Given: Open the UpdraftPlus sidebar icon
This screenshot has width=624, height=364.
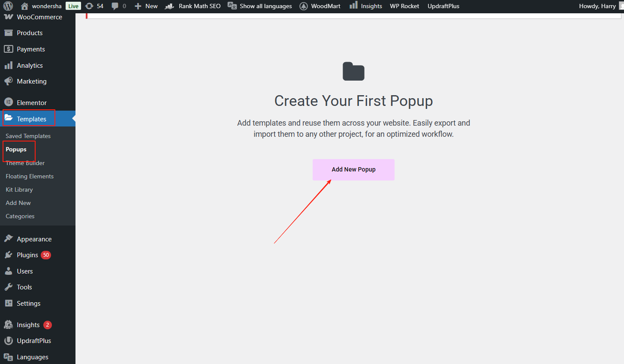Looking at the screenshot, I should 9,341.
